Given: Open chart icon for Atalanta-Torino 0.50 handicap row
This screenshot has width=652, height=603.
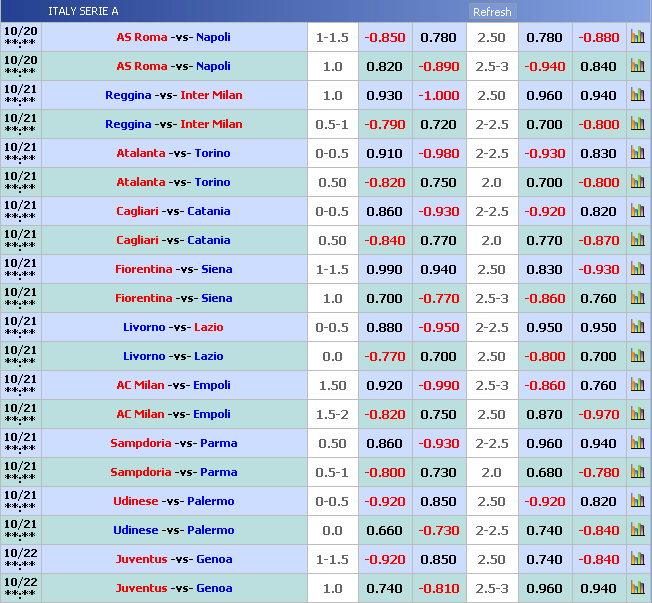Looking at the screenshot, I should pyautogui.click(x=637, y=183).
